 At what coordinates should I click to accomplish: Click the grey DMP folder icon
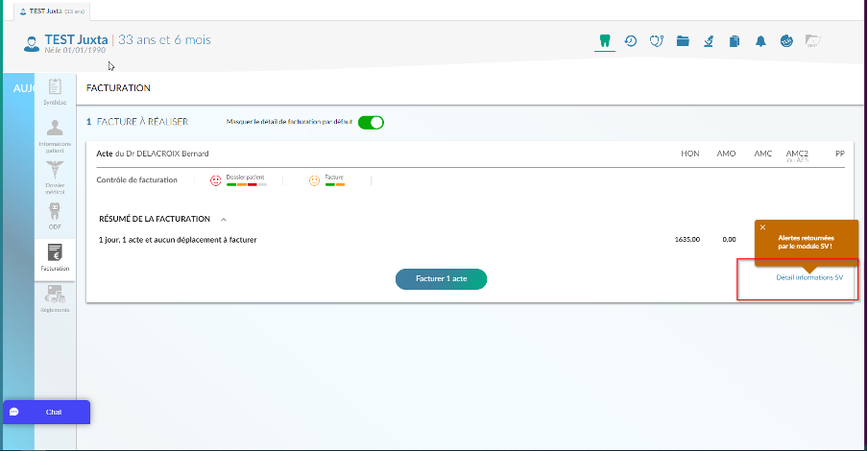tap(812, 41)
